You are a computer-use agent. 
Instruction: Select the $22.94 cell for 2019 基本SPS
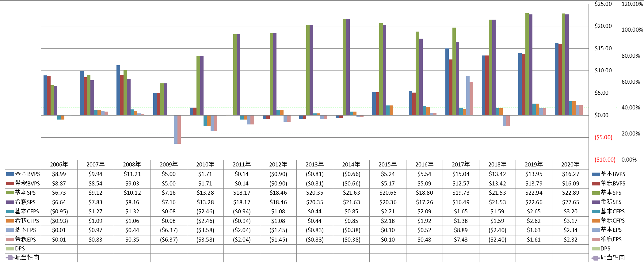pyautogui.click(x=534, y=193)
